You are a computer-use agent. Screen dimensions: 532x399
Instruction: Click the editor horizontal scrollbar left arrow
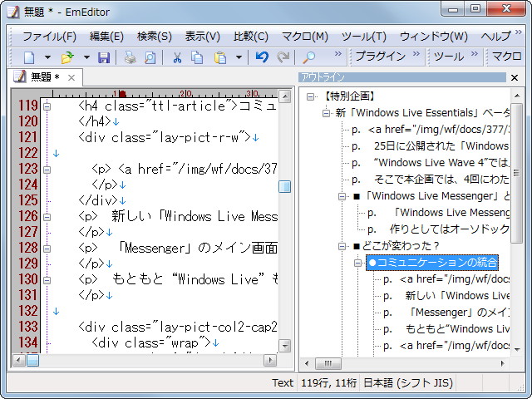[18, 360]
